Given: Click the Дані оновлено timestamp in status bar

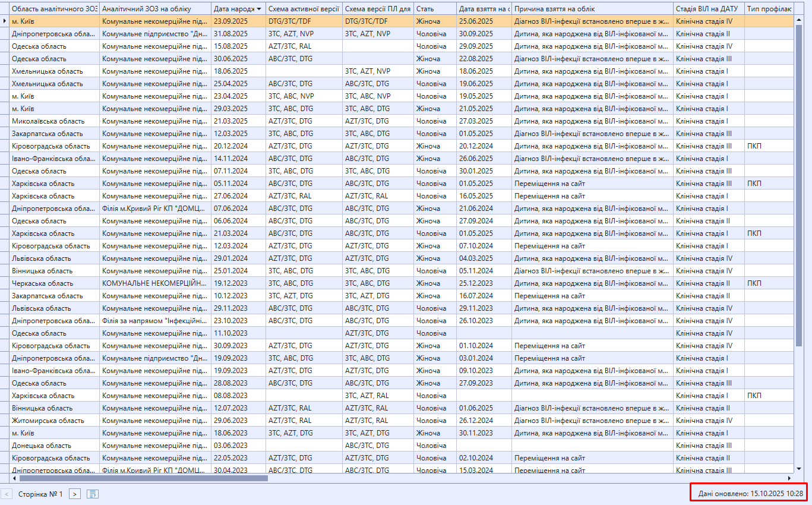Looking at the screenshot, I should [751, 493].
